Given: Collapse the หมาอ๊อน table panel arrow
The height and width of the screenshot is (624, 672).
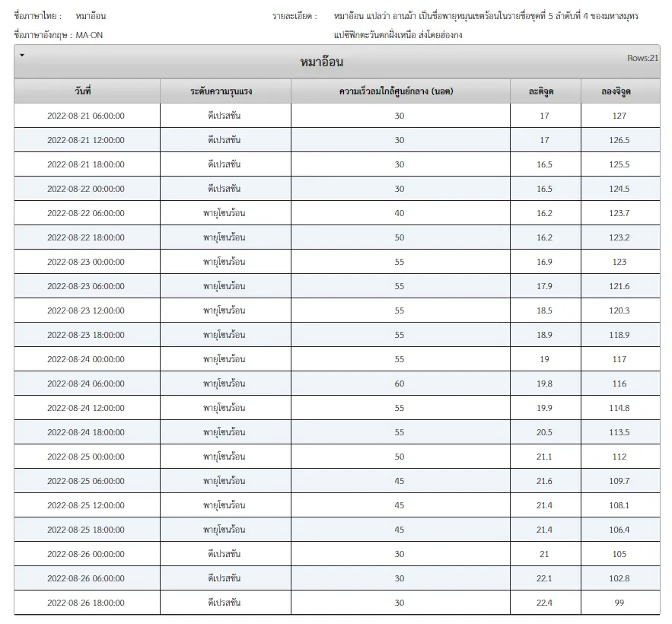Looking at the screenshot, I should pos(22,56).
